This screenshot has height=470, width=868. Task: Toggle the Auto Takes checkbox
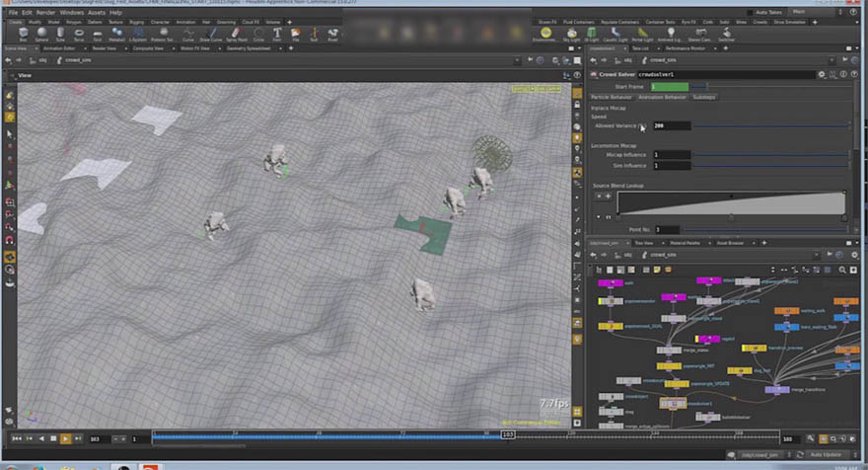pyautogui.click(x=750, y=12)
